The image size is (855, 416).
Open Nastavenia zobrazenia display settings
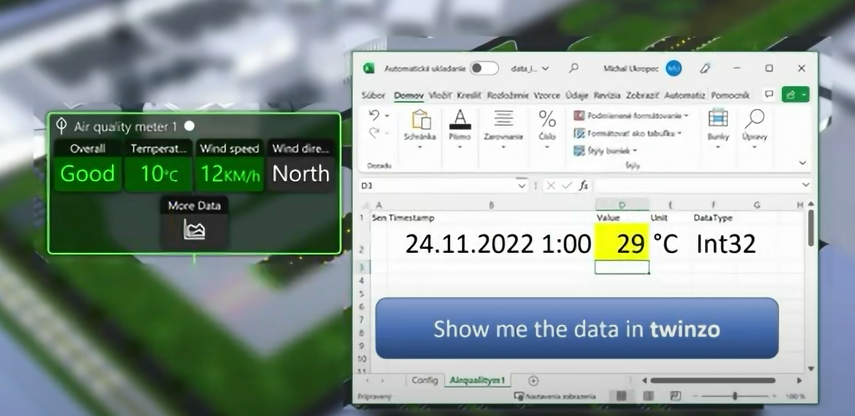(x=556, y=396)
